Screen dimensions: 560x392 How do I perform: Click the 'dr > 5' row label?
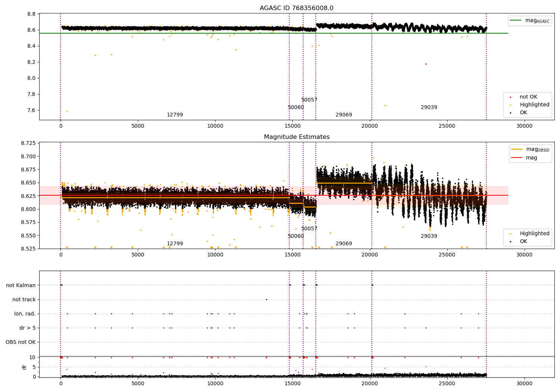(28, 328)
